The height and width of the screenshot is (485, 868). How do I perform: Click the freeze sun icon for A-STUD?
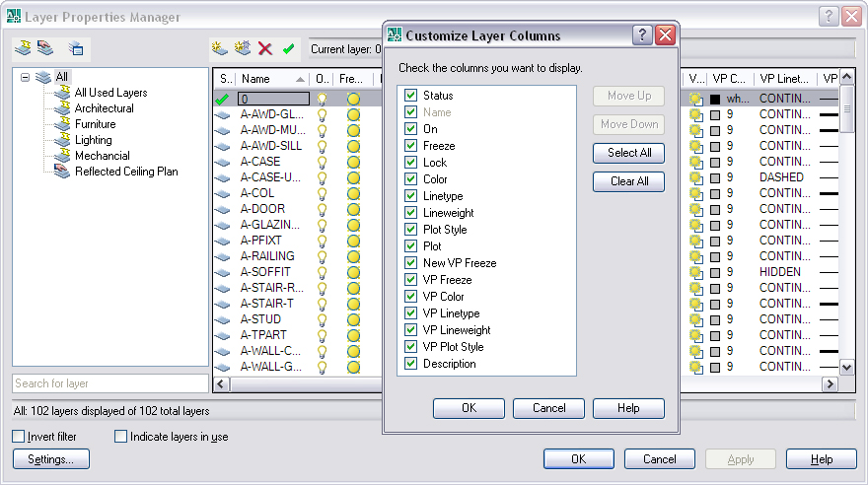[353, 319]
